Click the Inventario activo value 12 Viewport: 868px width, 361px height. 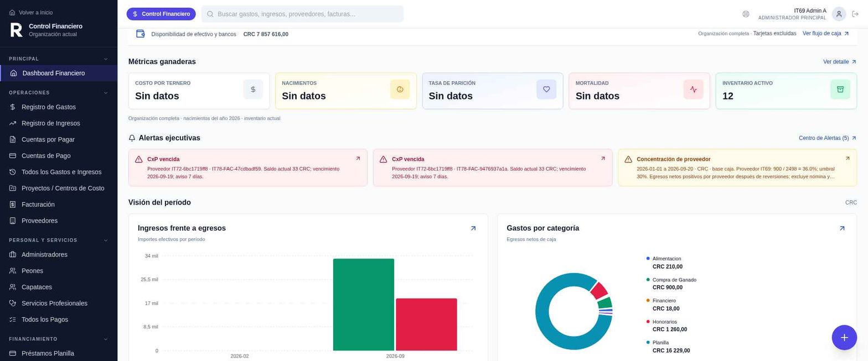pyautogui.click(x=727, y=96)
